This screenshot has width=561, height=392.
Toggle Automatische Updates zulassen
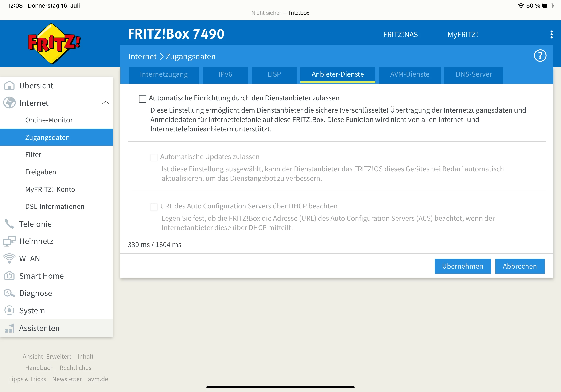point(154,157)
